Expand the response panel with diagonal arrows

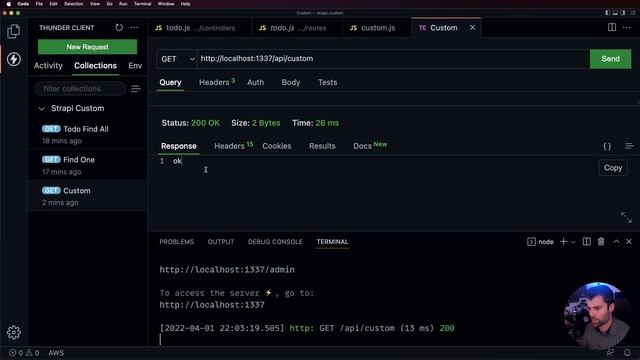626,217
